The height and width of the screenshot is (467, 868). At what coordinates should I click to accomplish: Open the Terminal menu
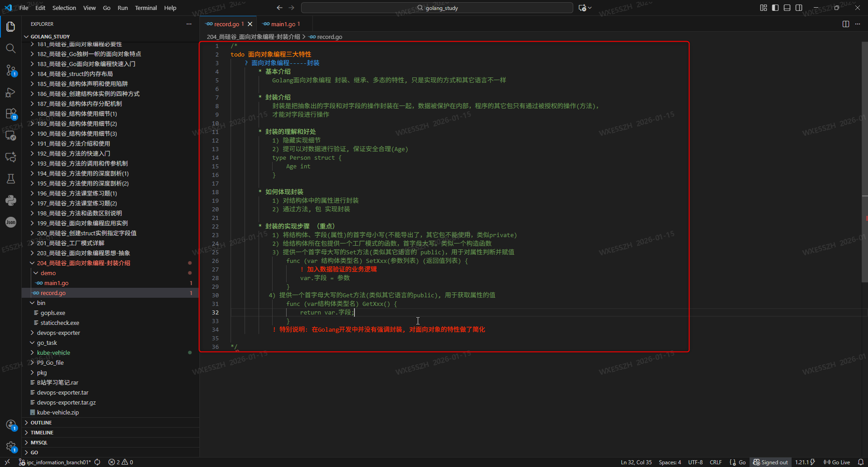pos(146,8)
